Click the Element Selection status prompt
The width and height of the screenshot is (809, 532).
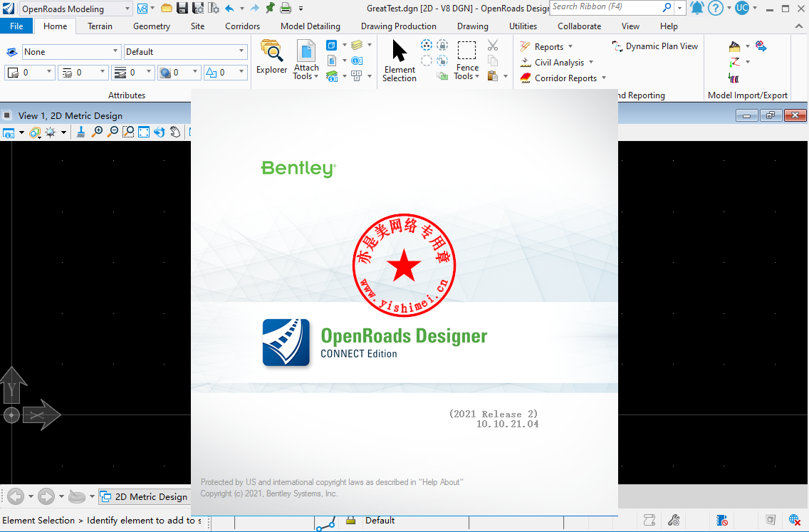pos(102,520)
